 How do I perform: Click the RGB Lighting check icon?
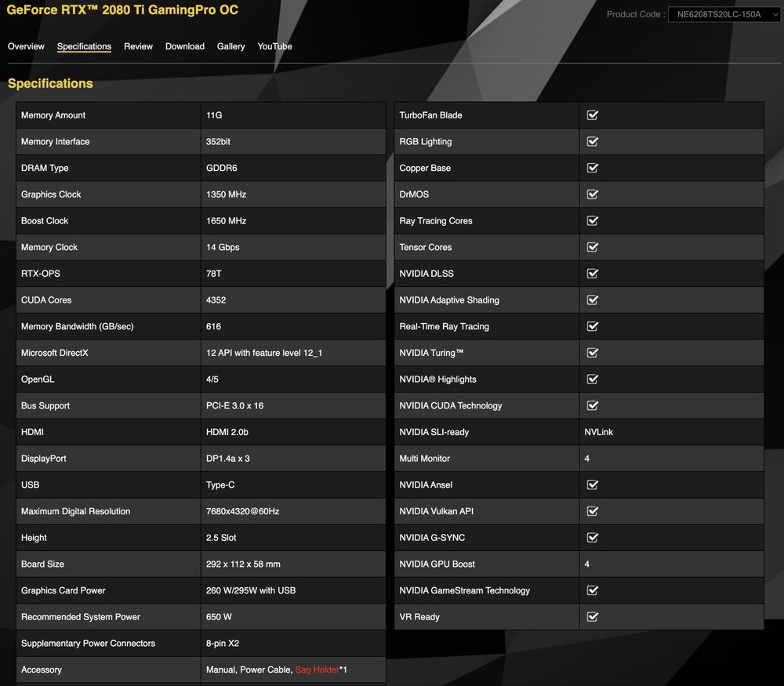pos(593,141)
